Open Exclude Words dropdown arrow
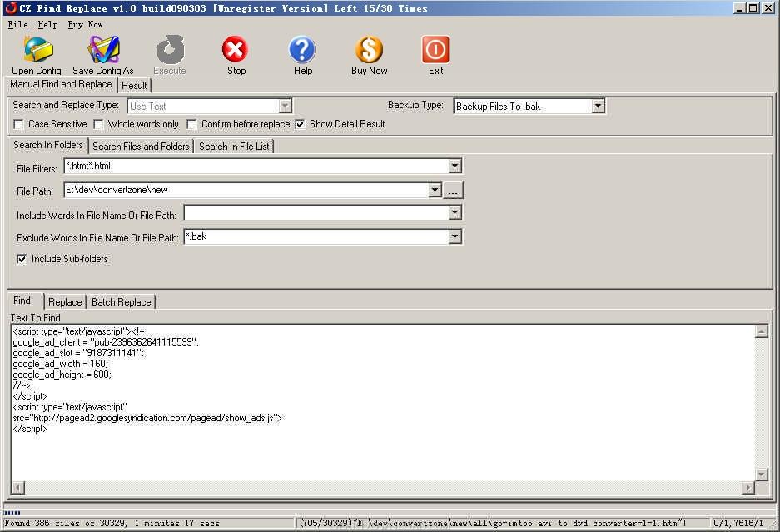Viewport: 780px width, 532px height. tap(455, 236)
